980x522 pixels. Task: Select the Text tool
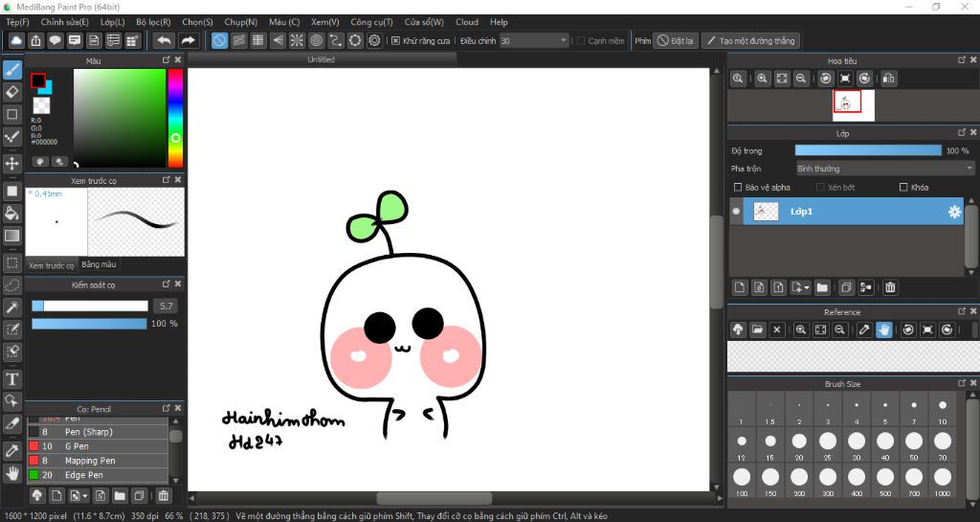[11, 379]
